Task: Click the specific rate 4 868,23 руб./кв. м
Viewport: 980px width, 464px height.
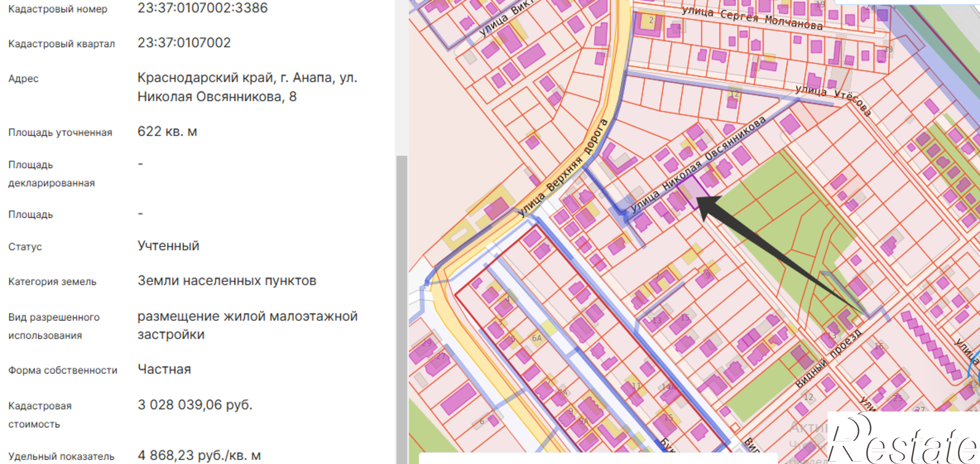Action: click(199, 455)
